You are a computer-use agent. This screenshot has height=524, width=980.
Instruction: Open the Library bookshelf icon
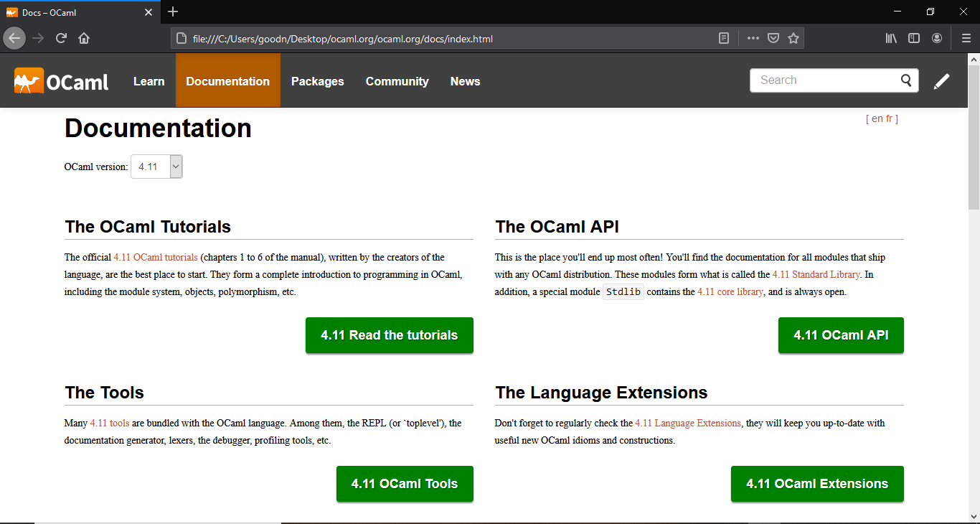pos(891,39)
